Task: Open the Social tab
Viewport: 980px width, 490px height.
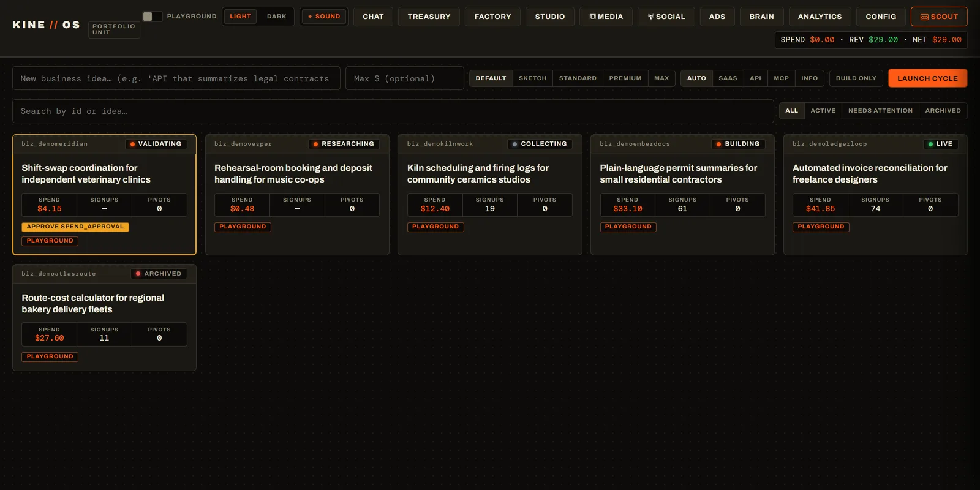Action: (x=666, y=17)
